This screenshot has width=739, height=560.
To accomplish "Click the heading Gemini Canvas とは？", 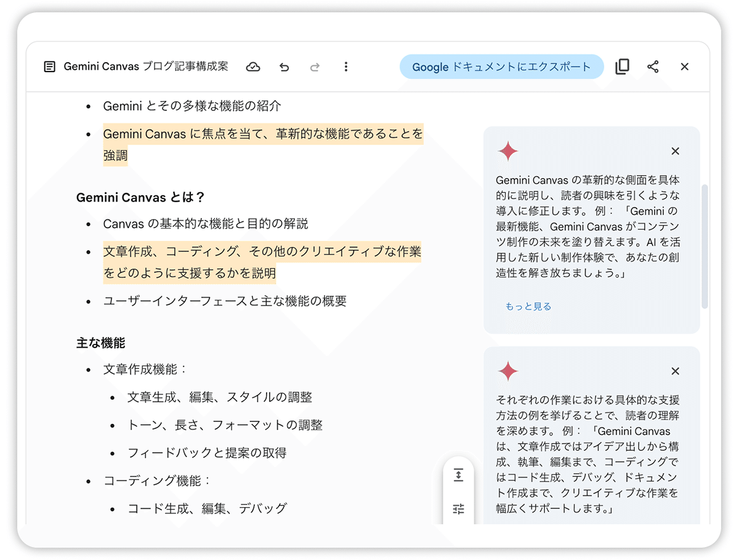I will pyautogui.click(x=140, y=197).
